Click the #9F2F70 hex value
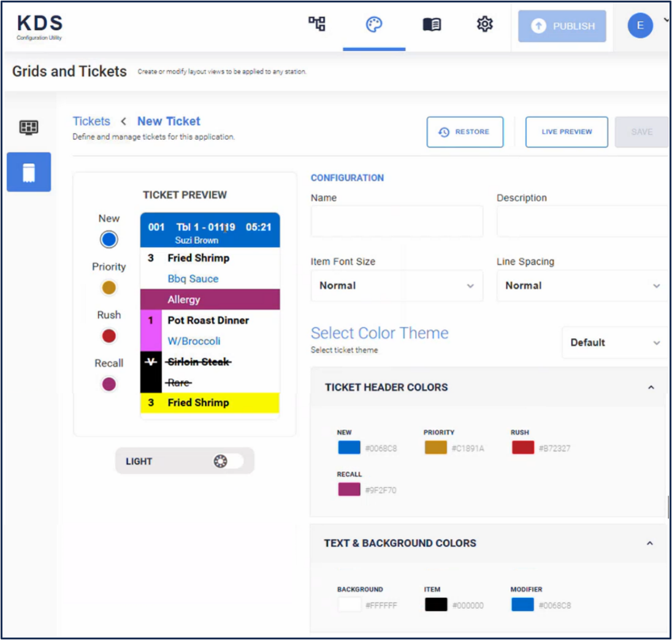 (x=381, y=490)
